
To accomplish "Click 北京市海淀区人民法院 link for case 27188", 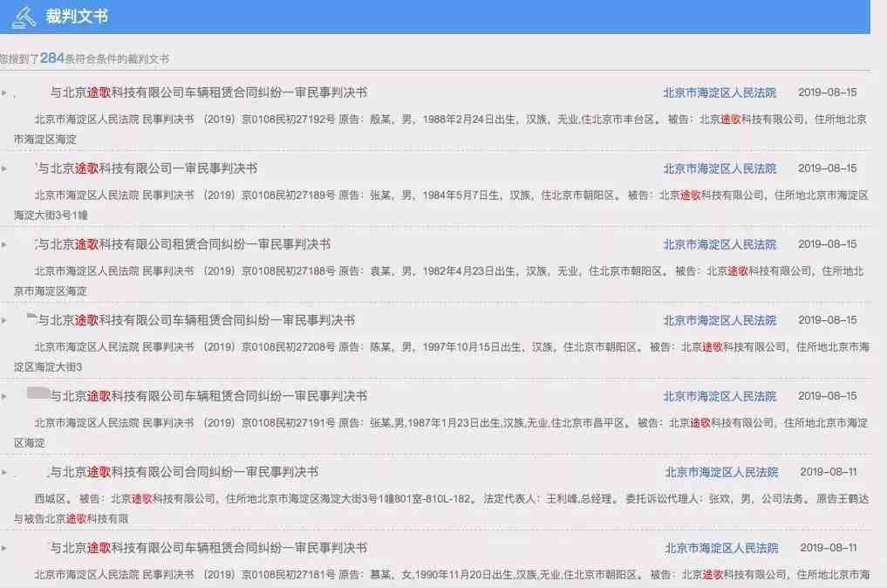I will coord(720,244).
